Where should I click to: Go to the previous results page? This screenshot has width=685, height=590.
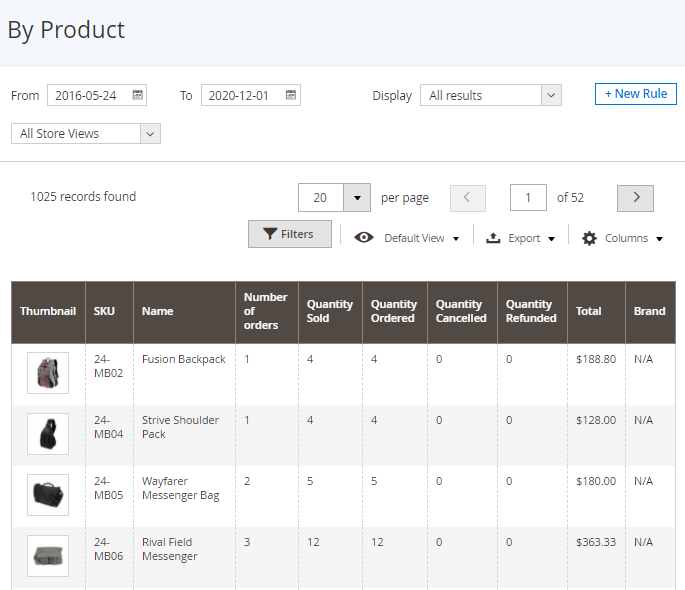point(468,198)
